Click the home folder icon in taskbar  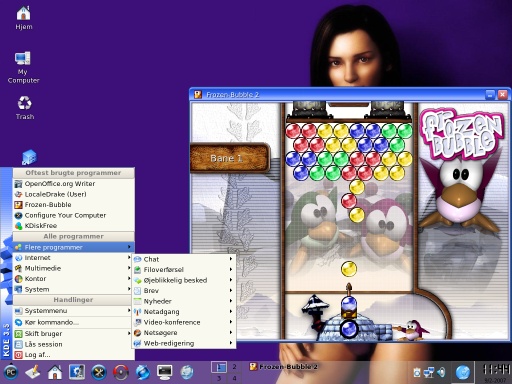[x=55, y=372]
